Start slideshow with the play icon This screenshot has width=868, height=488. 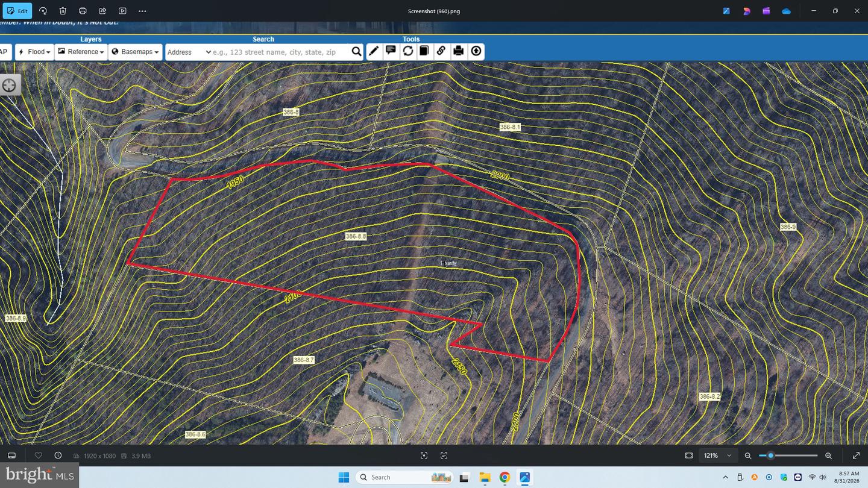(122, 11)
